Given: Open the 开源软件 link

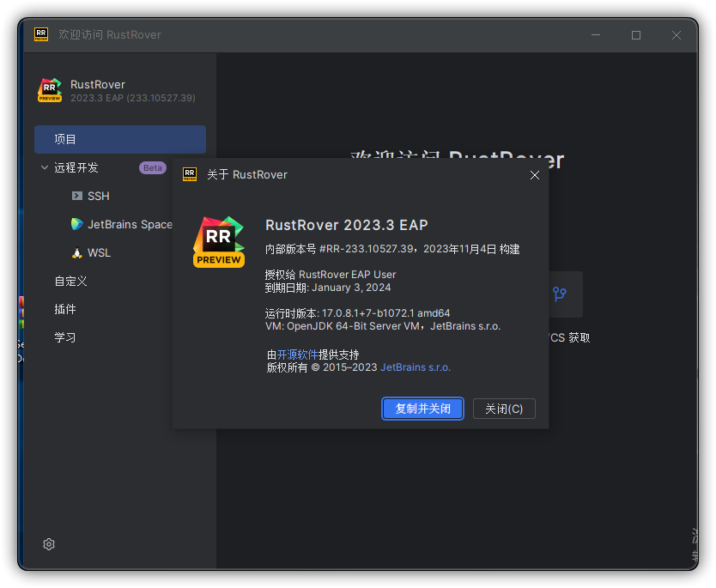Looking at the screenshot, I should click(x=296, y=355).
